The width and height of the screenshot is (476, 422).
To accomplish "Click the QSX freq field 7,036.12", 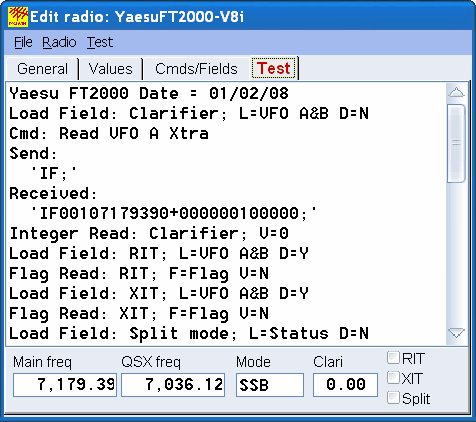I will click(173, 385).
